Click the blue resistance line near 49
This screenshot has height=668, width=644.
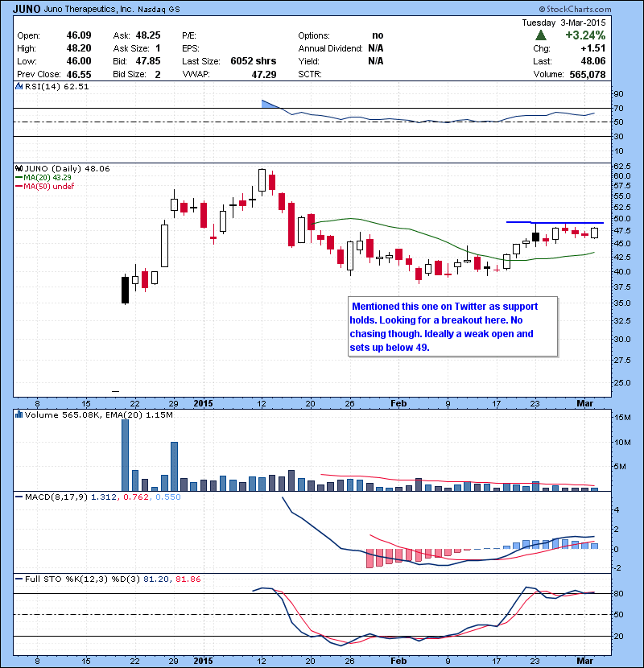pyautogui.click(x=555, y=222)
